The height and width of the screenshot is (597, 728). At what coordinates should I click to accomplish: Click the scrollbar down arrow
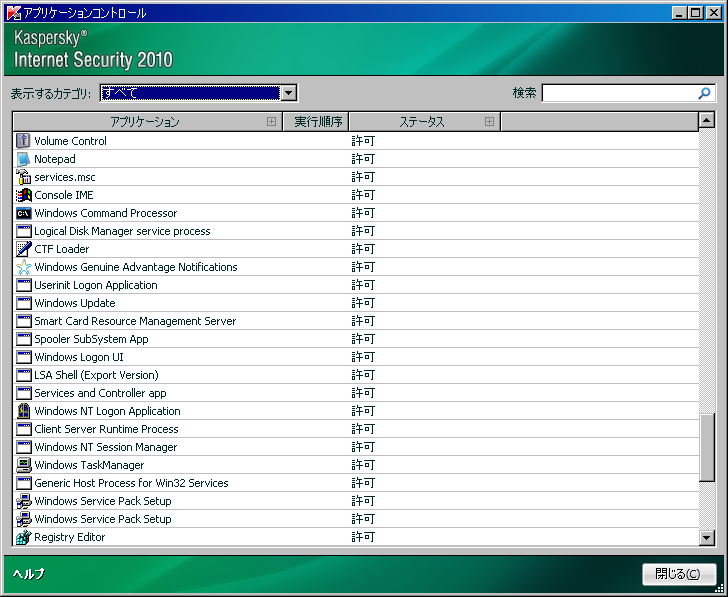707,538
